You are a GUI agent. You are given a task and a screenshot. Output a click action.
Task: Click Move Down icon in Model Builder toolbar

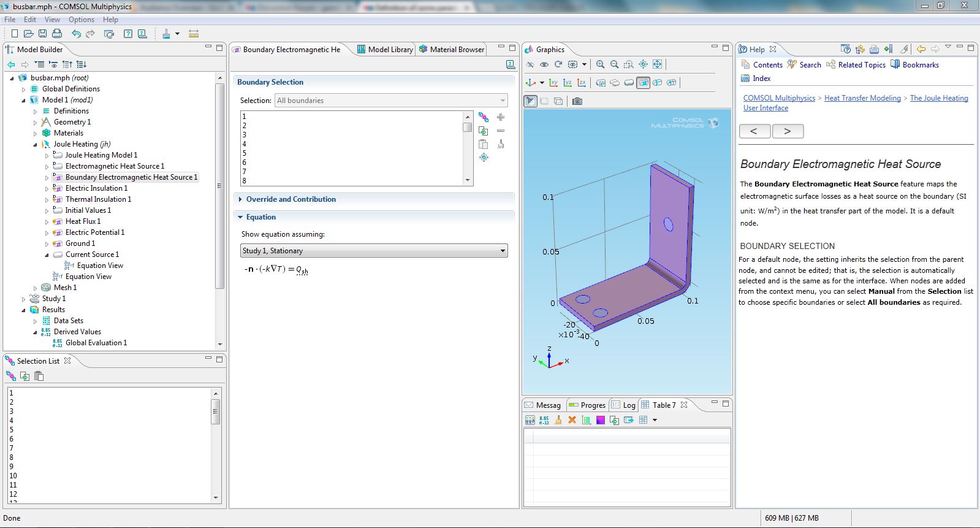[82, 64]
